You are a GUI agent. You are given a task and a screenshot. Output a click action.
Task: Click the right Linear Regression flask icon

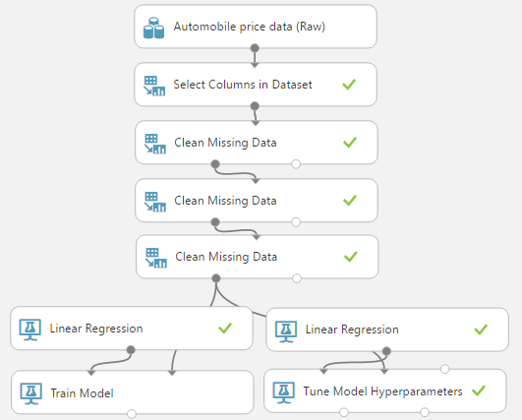coord(286,331)
